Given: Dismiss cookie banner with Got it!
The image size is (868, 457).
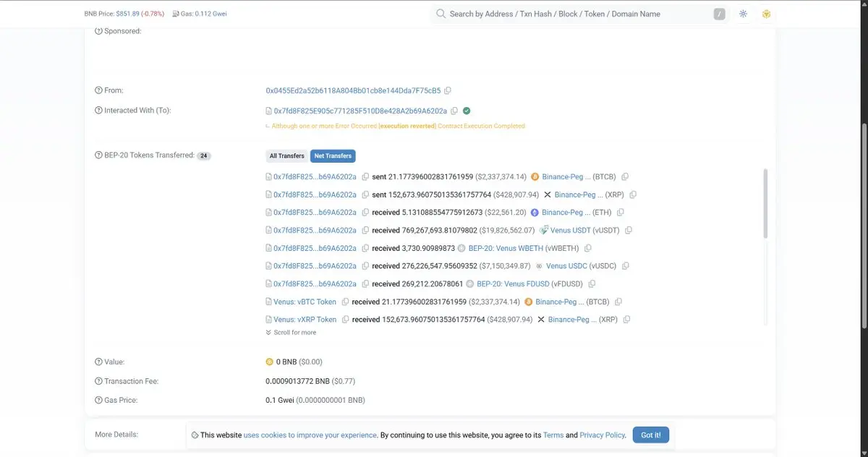Looking at the screenshot, I should point(651,435).
